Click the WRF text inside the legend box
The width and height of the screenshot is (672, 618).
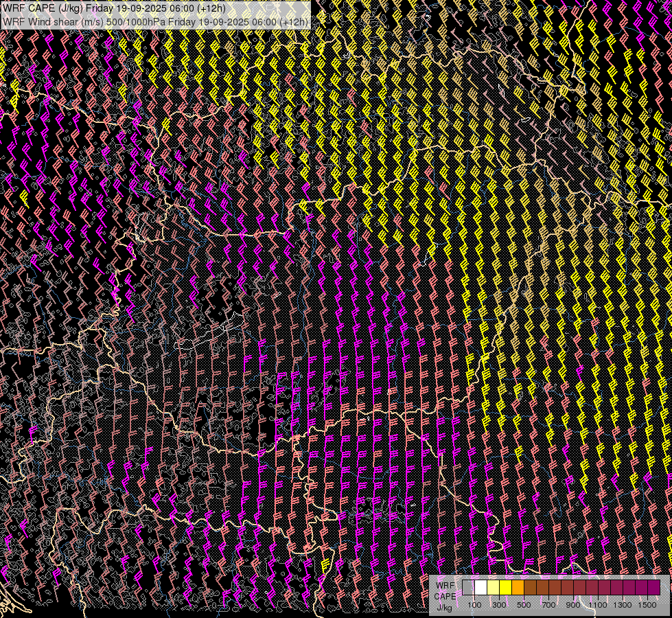[x=445, y=585]
